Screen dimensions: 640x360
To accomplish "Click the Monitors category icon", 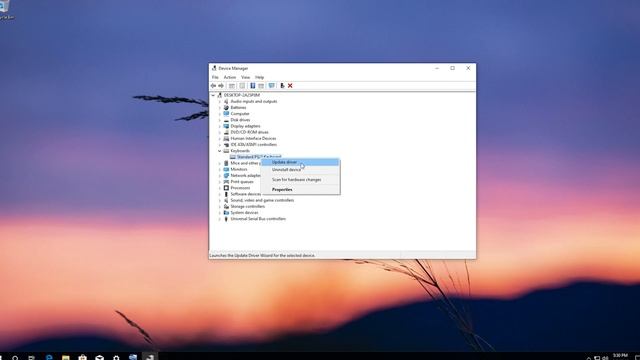I will (226, 169).
